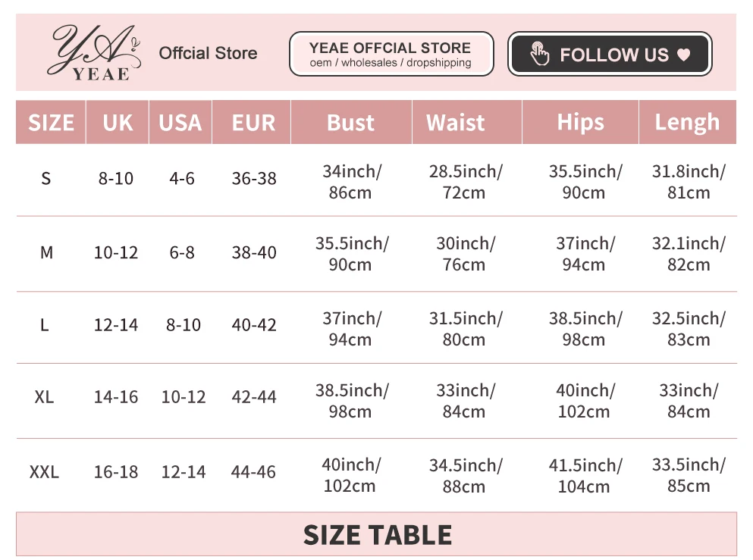Click the L row EUR 40-42 cell
753x560 pixels.
(x=254, y=325)
